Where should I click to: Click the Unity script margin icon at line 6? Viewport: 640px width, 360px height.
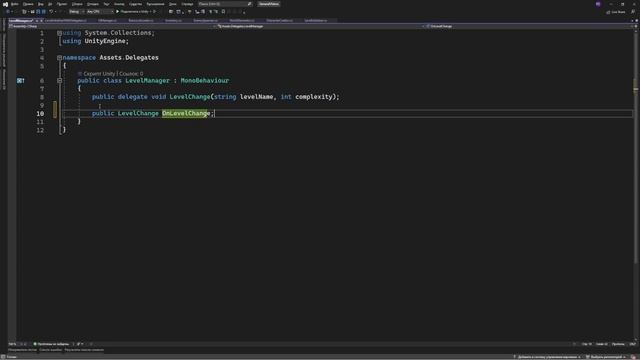(20, 81)
